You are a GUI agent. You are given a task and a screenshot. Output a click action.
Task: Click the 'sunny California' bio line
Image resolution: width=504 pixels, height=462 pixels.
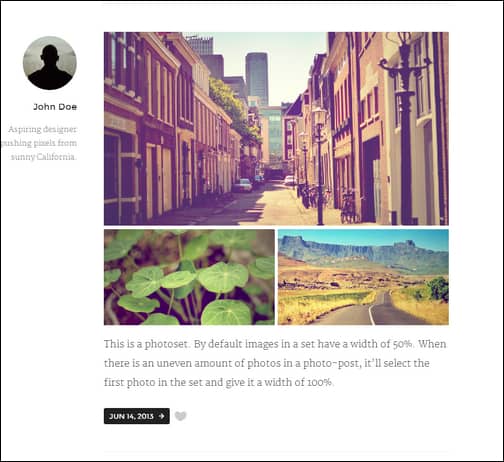[x=44, y=157]
